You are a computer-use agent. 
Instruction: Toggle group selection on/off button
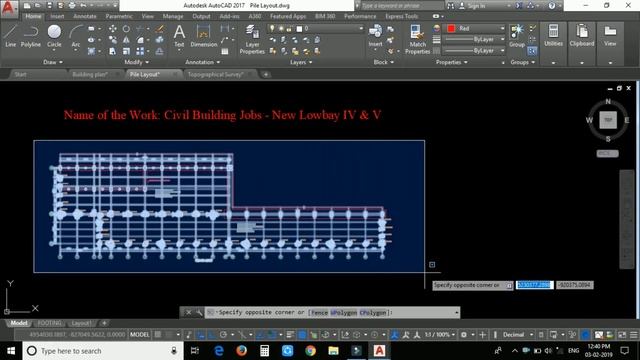tap(532, 51)
